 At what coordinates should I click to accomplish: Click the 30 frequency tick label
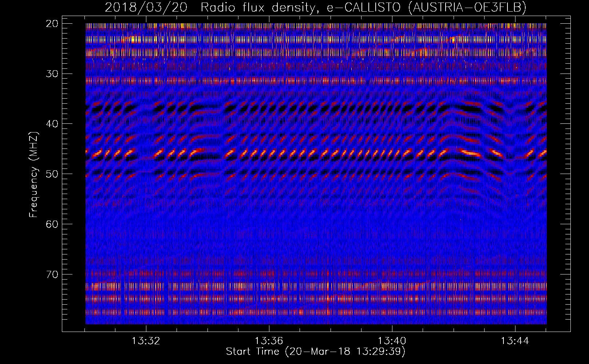[x=52, y=74]
